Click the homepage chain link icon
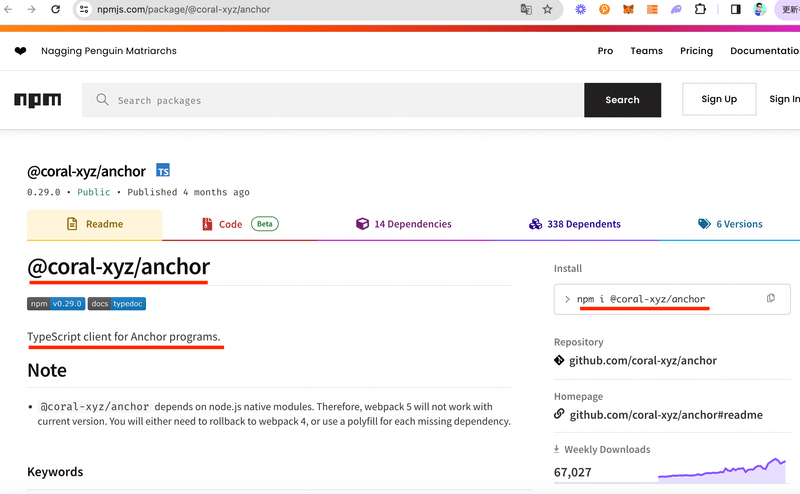 [559, 414]
